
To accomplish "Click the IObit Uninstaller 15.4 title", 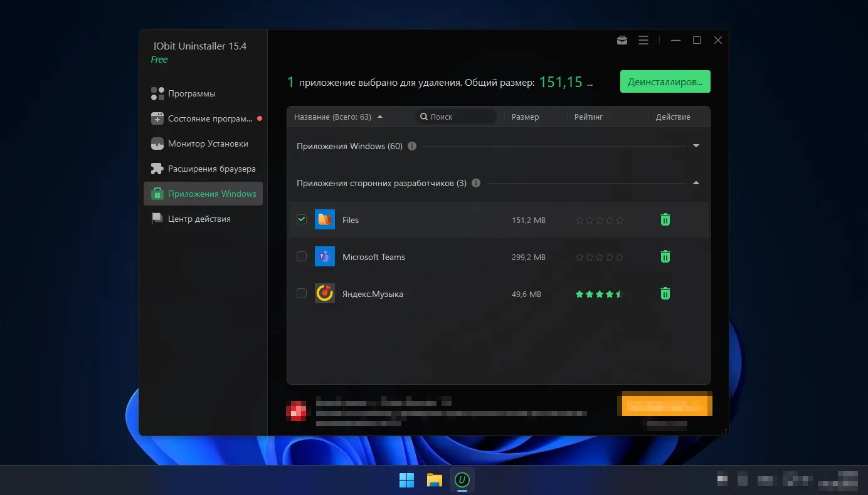I will tap(200, 46).
